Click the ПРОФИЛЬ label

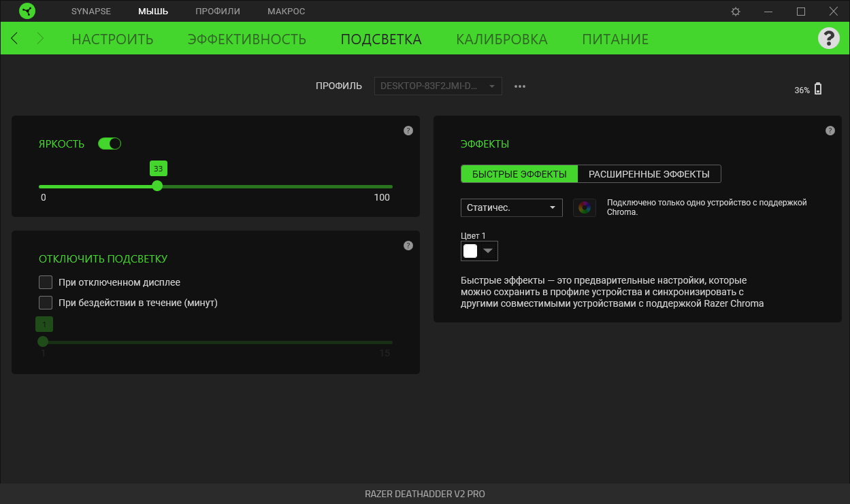[339, 86]
